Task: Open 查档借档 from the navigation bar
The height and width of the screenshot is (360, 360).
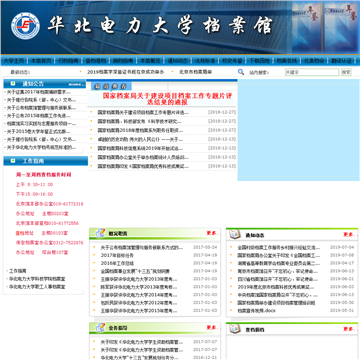Action: point(96,61)
